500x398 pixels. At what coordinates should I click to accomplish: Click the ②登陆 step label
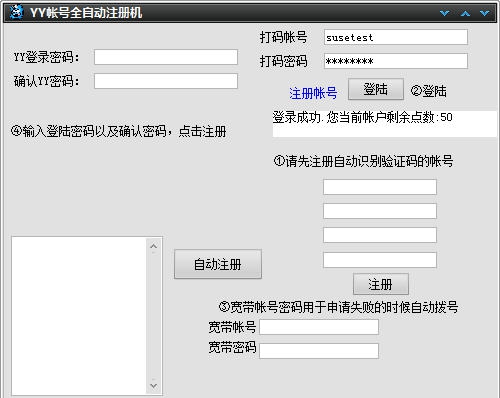428,91
